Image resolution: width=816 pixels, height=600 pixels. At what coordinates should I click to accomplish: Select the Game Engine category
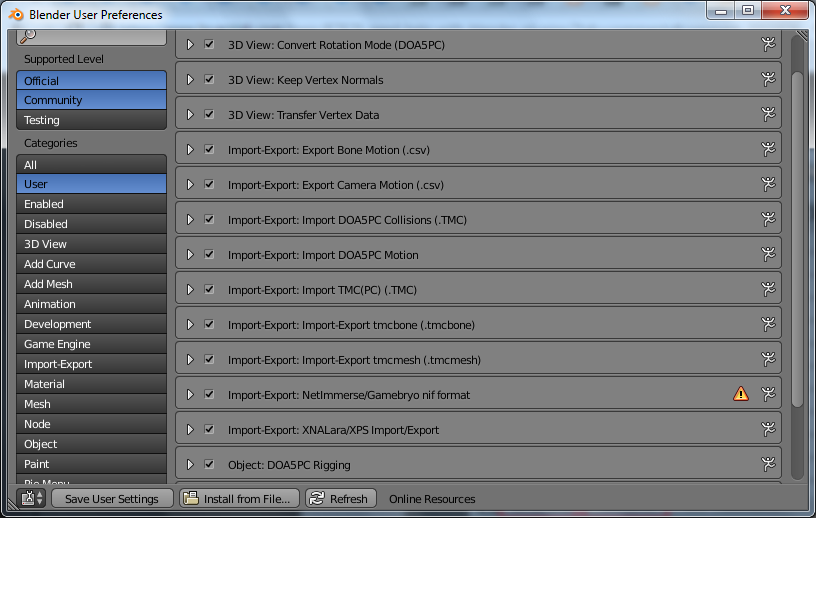pyautogui.click(x=92, y=344)
